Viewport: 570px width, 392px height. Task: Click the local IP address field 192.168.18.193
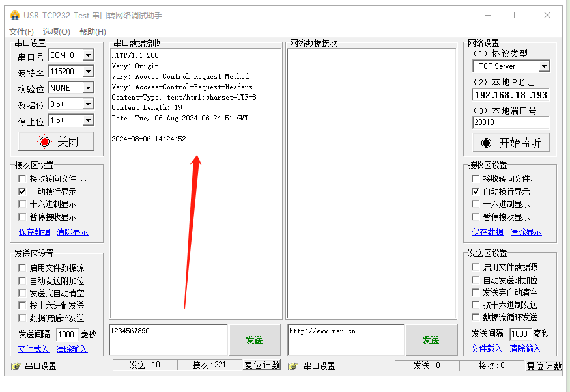(511, 95)
